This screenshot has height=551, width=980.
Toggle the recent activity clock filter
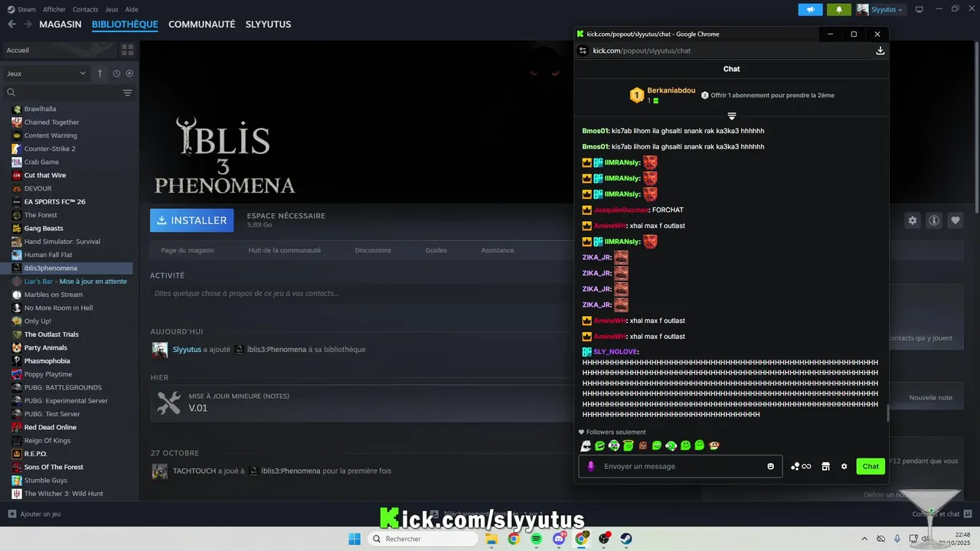pyautogui.click(x=116, y=73)
